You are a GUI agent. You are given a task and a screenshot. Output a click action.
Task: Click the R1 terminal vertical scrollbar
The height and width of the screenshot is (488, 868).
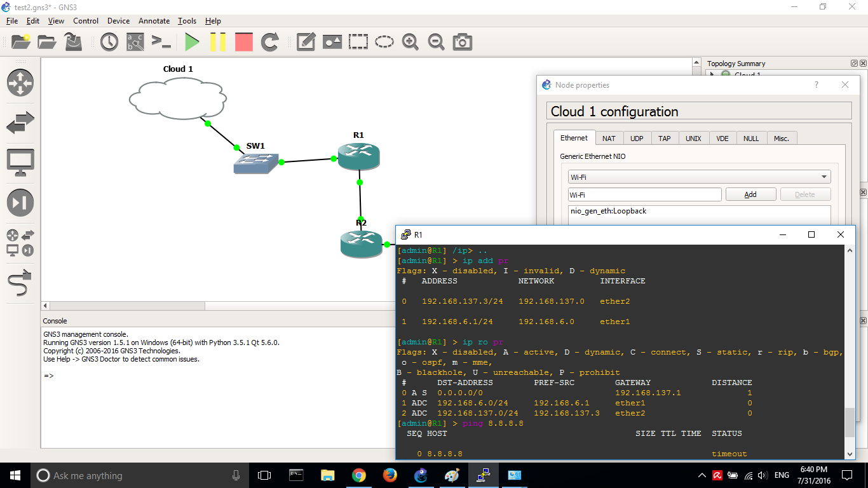(x=850, y=423)
